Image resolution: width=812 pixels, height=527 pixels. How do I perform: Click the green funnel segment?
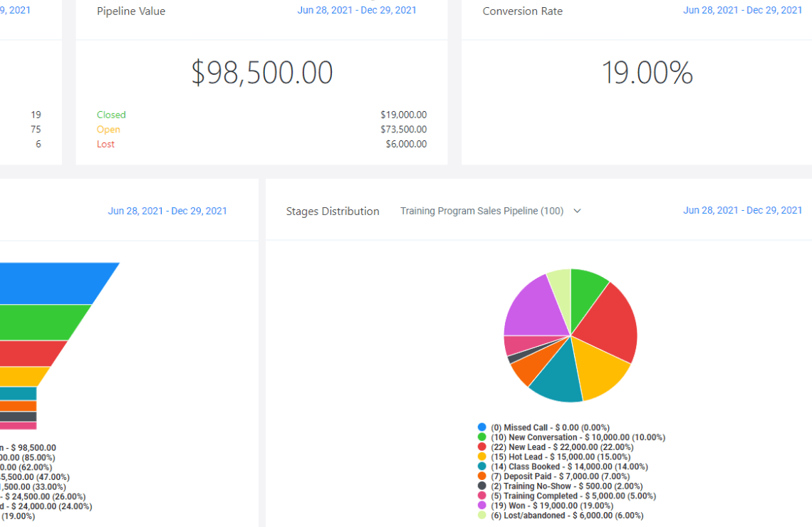(39, 323)
